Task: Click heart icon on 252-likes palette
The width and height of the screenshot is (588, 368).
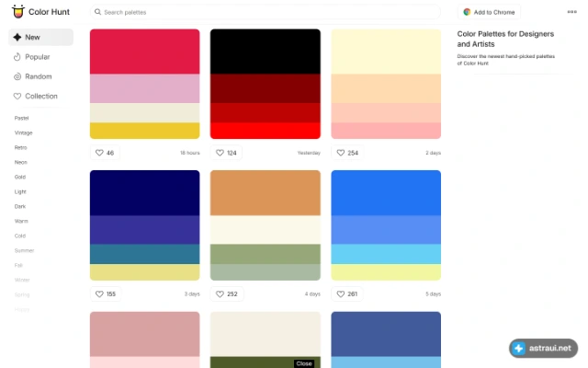Action: point(220,294)
